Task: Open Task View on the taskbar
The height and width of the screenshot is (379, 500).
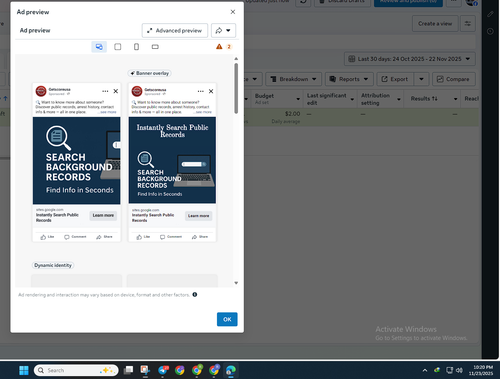Action: click(128, 370)
